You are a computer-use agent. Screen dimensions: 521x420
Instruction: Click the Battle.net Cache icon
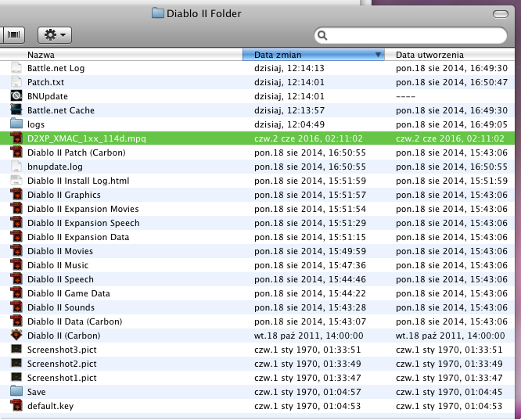click(16, 110)
